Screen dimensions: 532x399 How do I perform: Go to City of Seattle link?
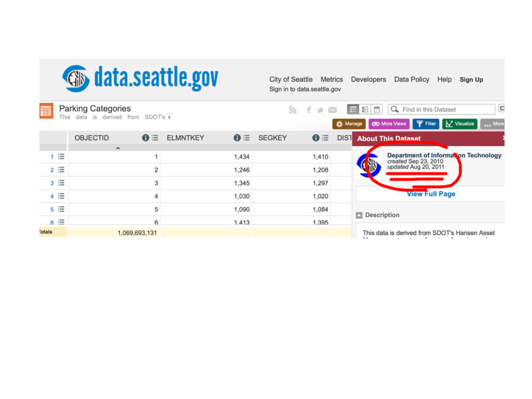(x=291, y=79)
